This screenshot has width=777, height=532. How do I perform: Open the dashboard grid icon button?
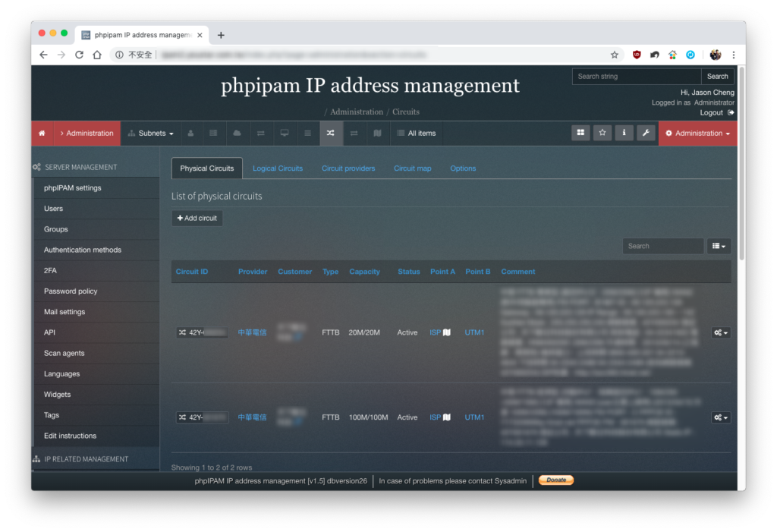point(580,133)
